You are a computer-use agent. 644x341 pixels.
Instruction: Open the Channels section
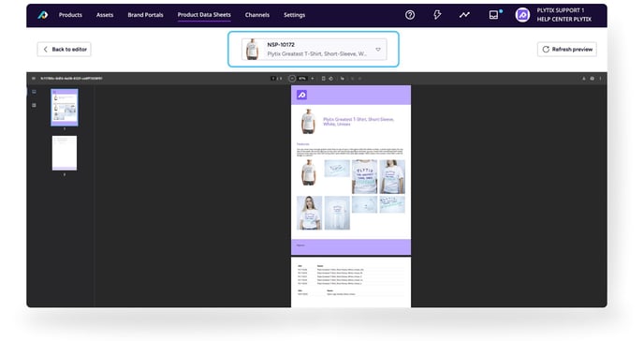257,15
